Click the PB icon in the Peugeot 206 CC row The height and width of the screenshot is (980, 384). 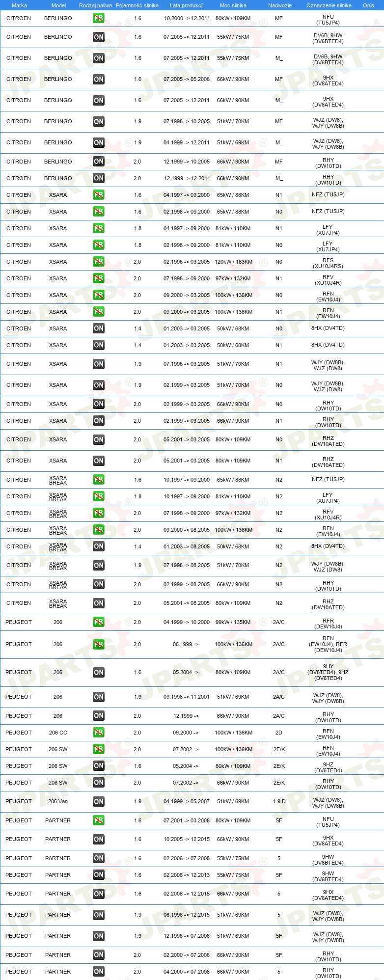[99, 733]
